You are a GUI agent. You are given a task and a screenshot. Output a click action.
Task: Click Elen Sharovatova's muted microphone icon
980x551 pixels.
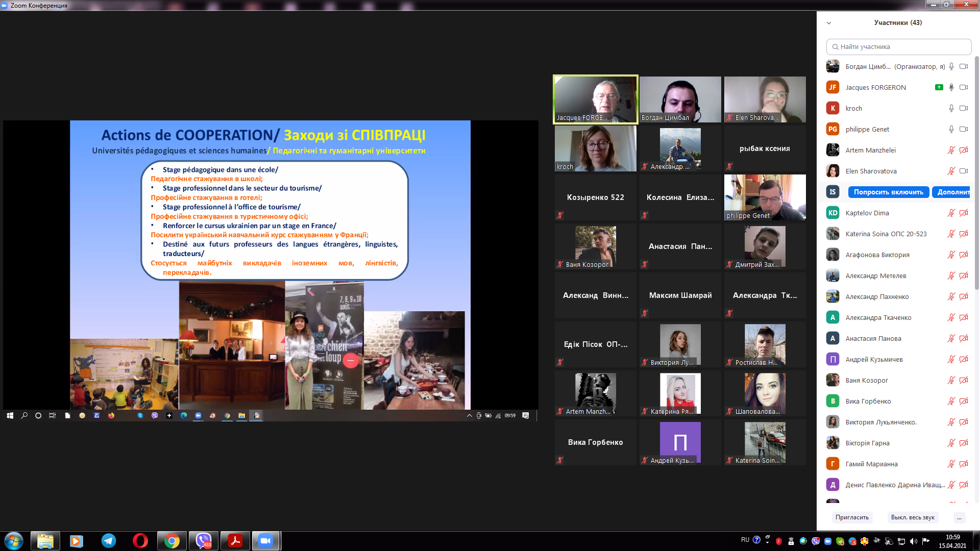pyautogui.click(x=951, y=171)
